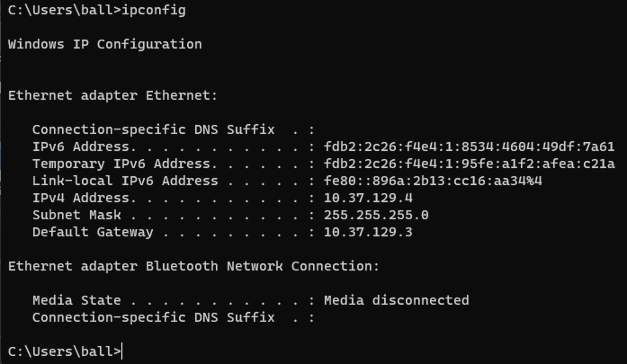Click the DNS Suffix label under Bluetooth adapter
Screen dimensions: 627x364
[x=153, y=318]
